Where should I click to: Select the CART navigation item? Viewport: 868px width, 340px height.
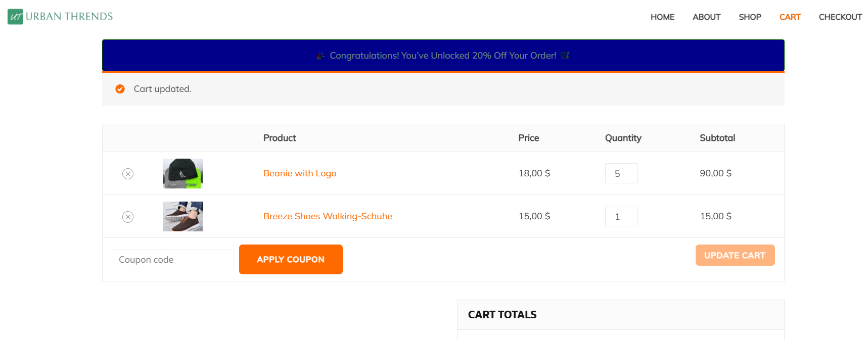790,17
